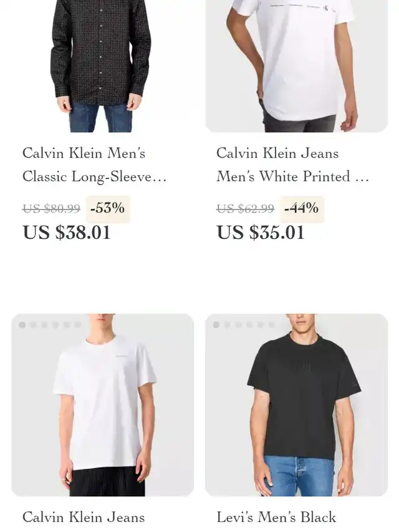The height and width of the screenshot is (532, 399).
Task: Open the black patterned long-sleeve shirt photo
Action: point(102,66)
